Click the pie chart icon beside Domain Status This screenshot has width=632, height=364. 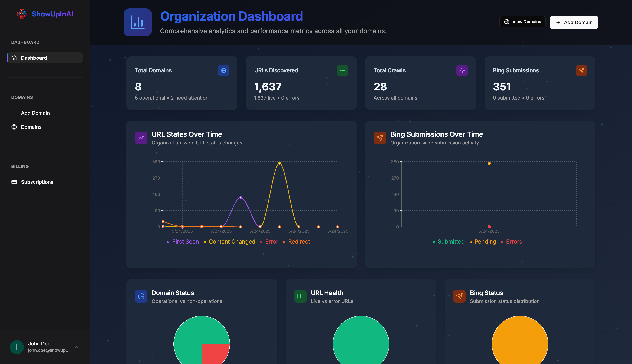tap(141, 296)
